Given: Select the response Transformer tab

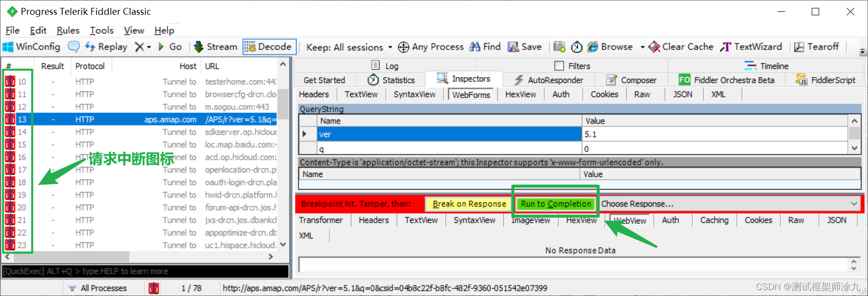Looking at the screenshot, I should point(321,220).
